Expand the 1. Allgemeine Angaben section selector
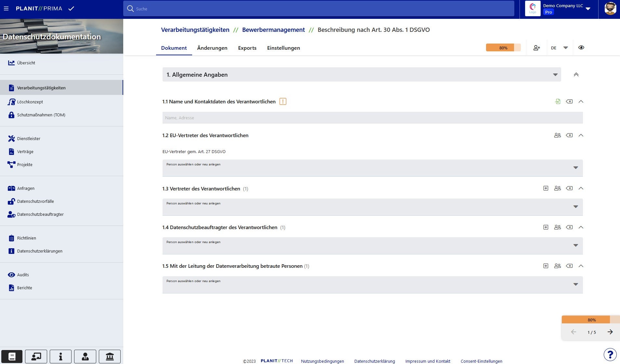 pyautogui.click(x=362, y=75)
